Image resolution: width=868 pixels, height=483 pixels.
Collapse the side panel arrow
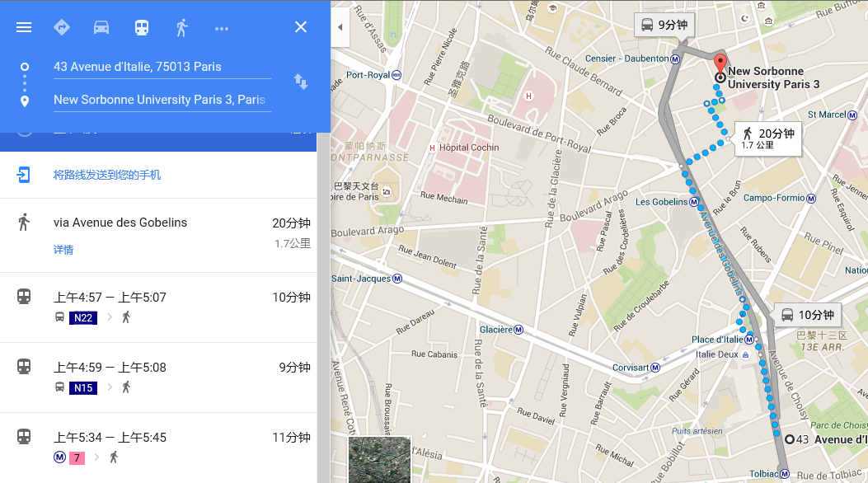[340, 27]
